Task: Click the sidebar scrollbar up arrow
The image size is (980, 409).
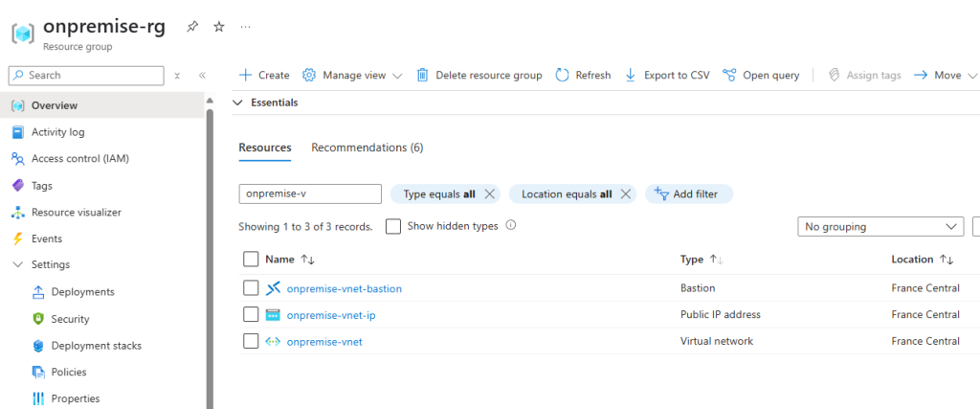Action: click(210, 100)
